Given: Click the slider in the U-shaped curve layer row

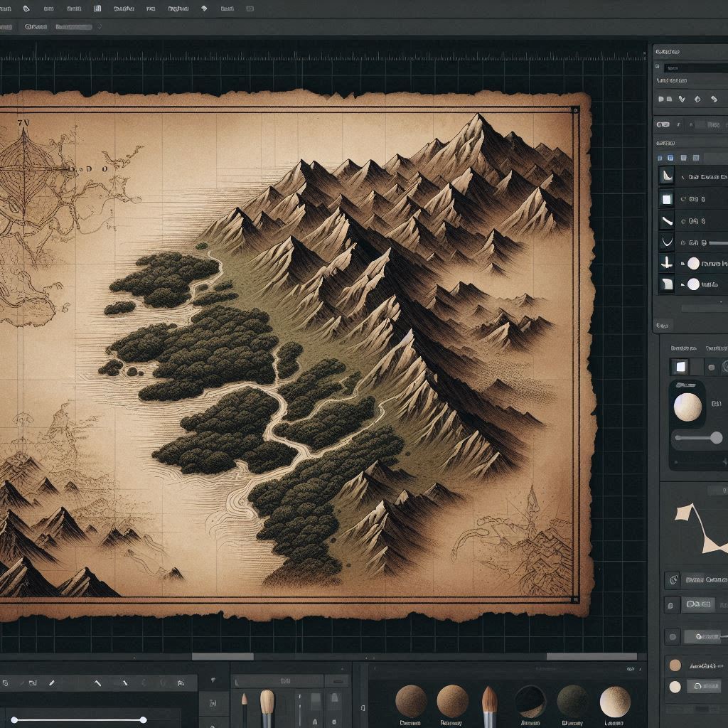Looking at the screenshot, I should (718, 243).
